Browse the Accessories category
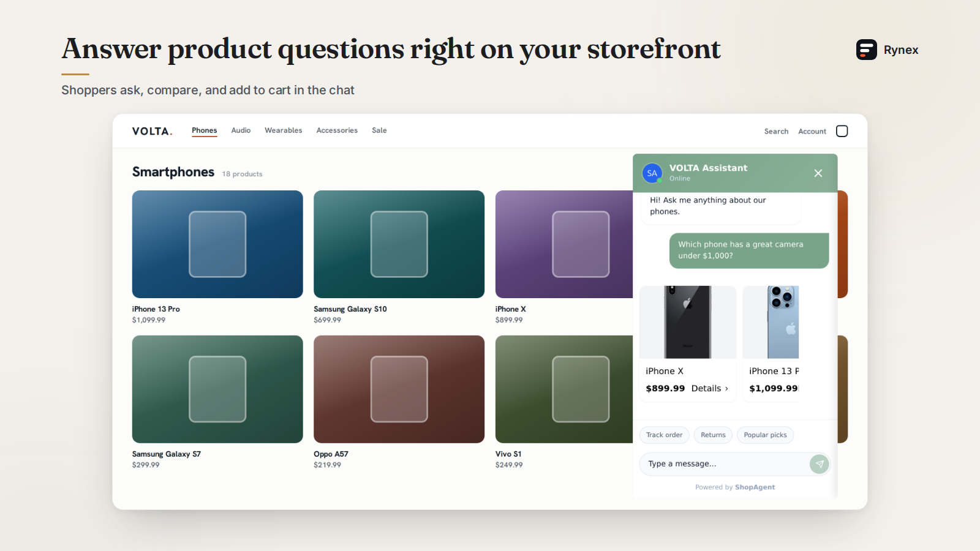 coord(337,130)
